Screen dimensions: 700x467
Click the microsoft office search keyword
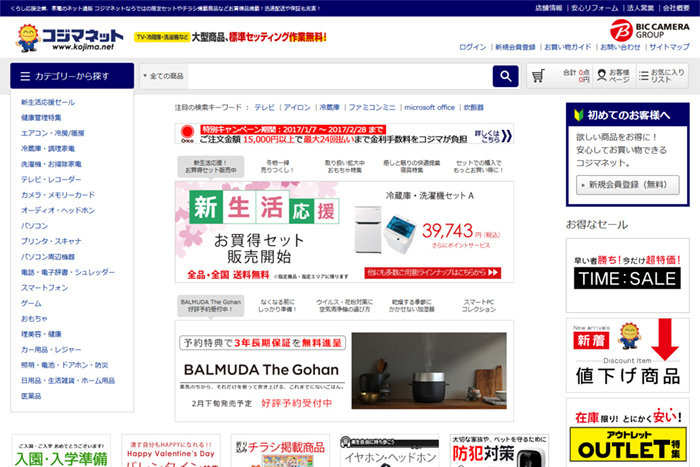[429, 108]
